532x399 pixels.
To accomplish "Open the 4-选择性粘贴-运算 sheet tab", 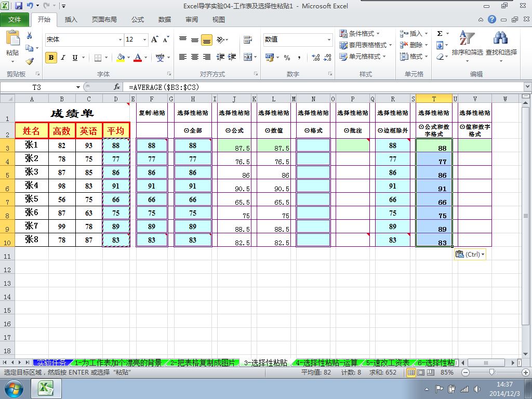I will tap(327, 363).
